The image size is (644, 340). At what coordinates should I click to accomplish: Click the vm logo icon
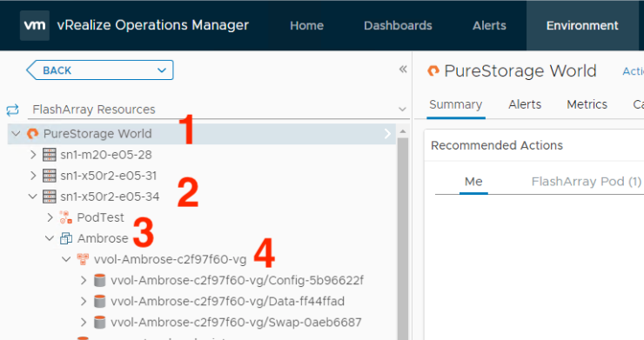[x=35, y=25]
